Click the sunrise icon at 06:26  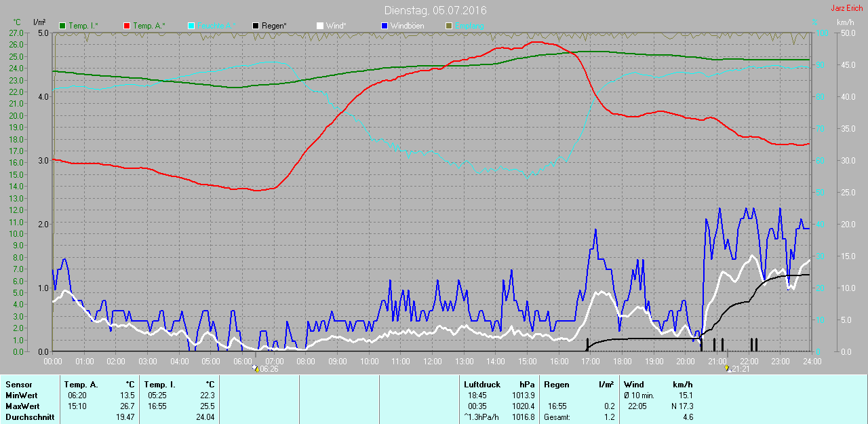(255, 368)
